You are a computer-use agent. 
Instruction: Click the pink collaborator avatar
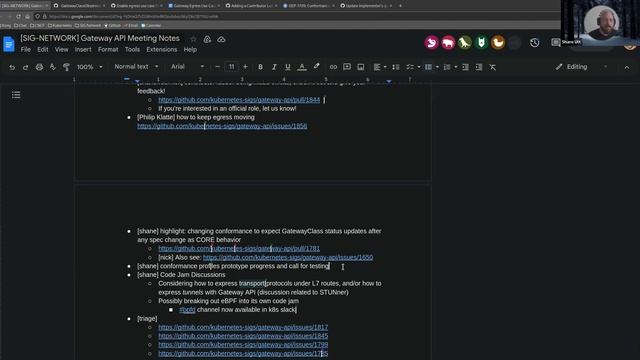431,42
